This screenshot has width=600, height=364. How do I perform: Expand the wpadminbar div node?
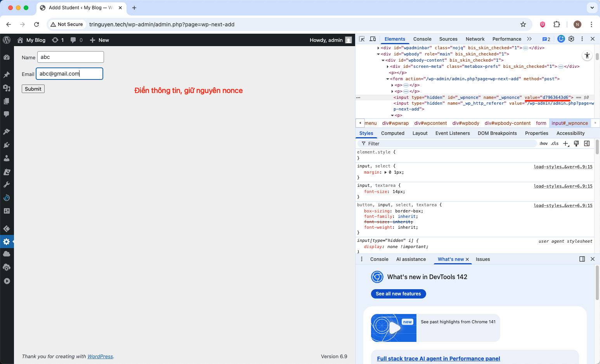click(378, 48)
